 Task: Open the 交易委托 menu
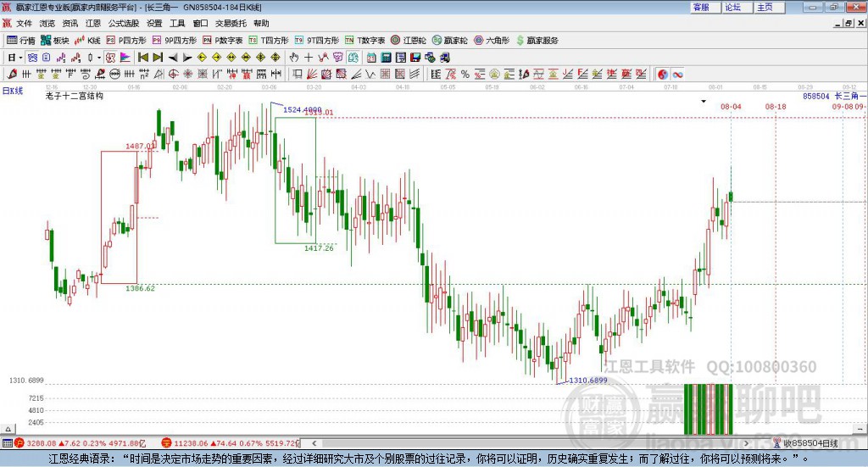click(x=231, y=23)
